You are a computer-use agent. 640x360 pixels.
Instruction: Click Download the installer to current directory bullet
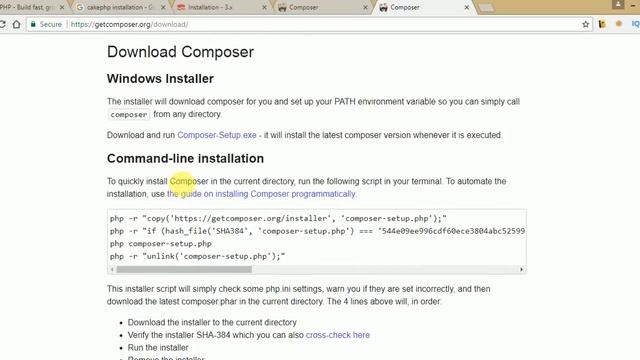[212, 322]
